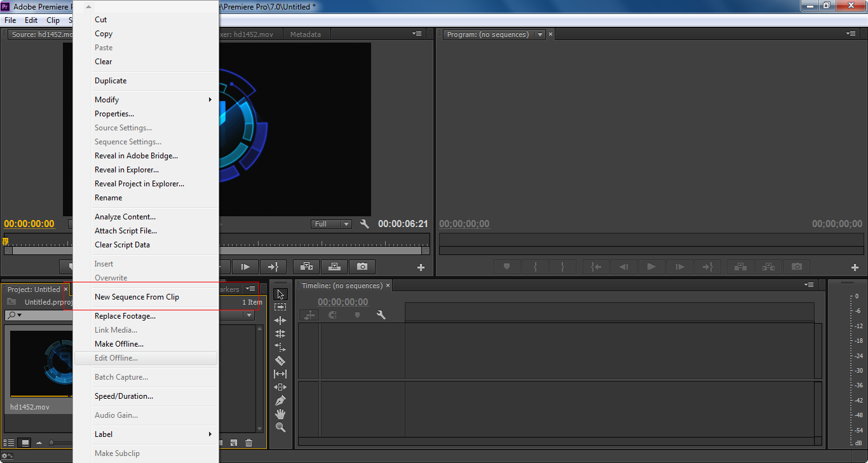The width and height of the screenshot is (868, 463).
Task: Choose Cut from context menu
Action: tap(146, 20)
